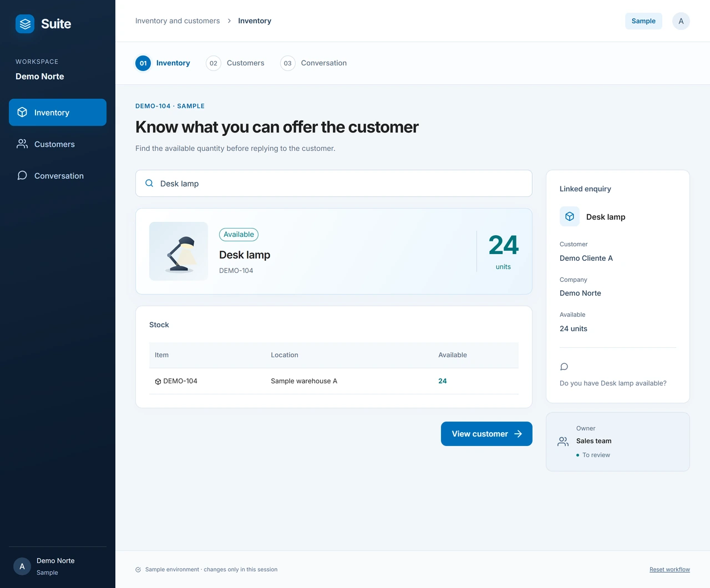This screenshot has width=710, height=588.
Task: Click the Demo Norte workspace name in sidebar
Action: point(40,77)
